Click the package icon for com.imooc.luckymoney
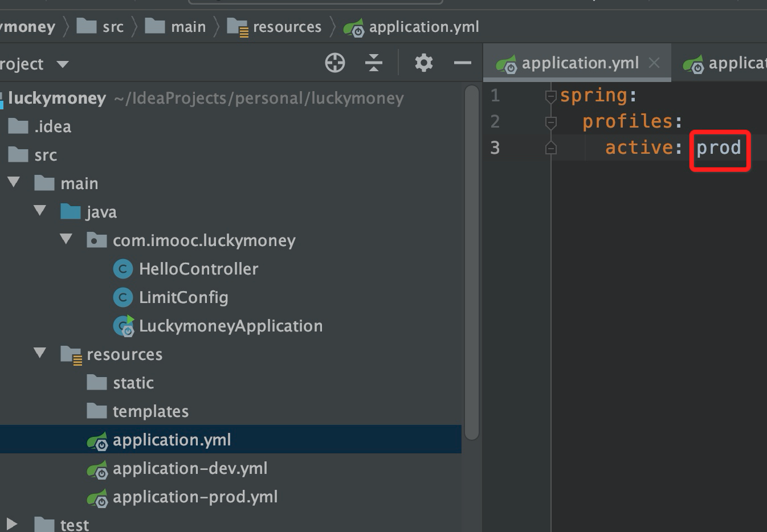The image size is (767, 532). [96, 240]
